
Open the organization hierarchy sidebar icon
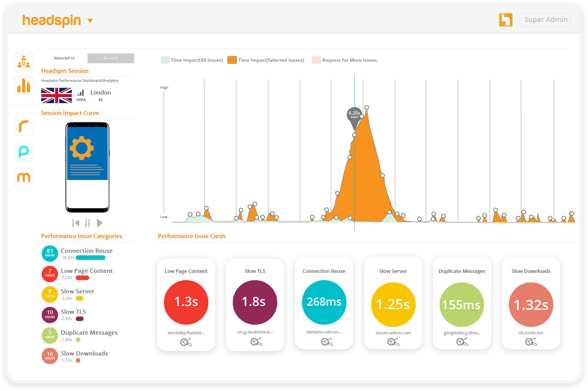pyautogui.click(x=24, y=62)
